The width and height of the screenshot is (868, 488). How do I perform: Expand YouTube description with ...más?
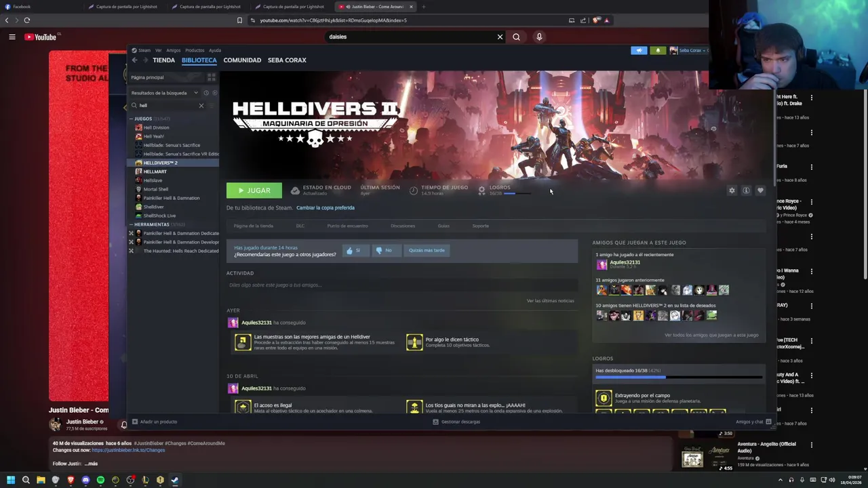(91, 464)
